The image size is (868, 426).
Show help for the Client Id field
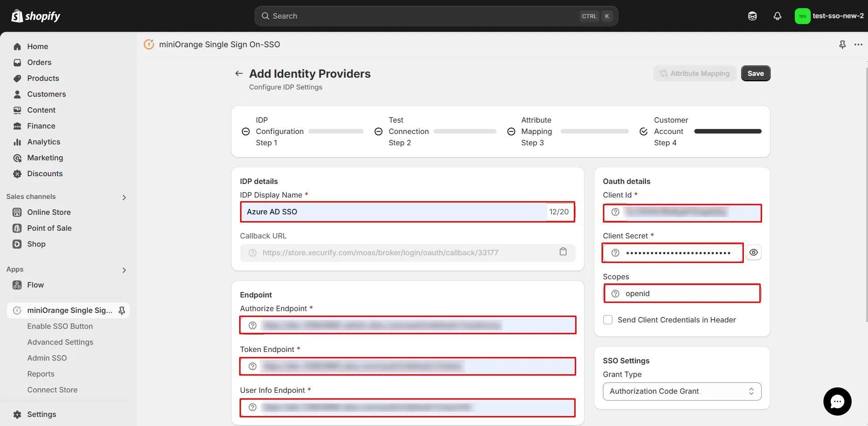[615, 212]
